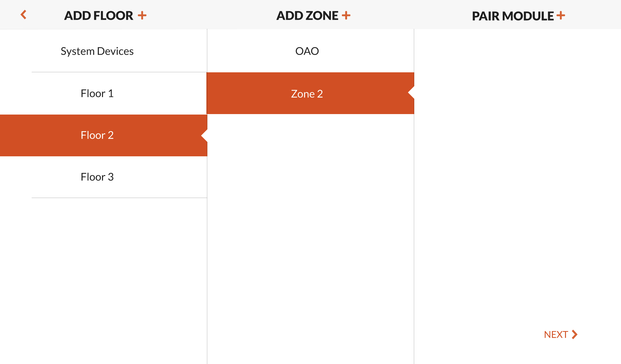Click the orange back arrow icon
The height and width of the screenshot is (364, 621).
click(23, 15)
